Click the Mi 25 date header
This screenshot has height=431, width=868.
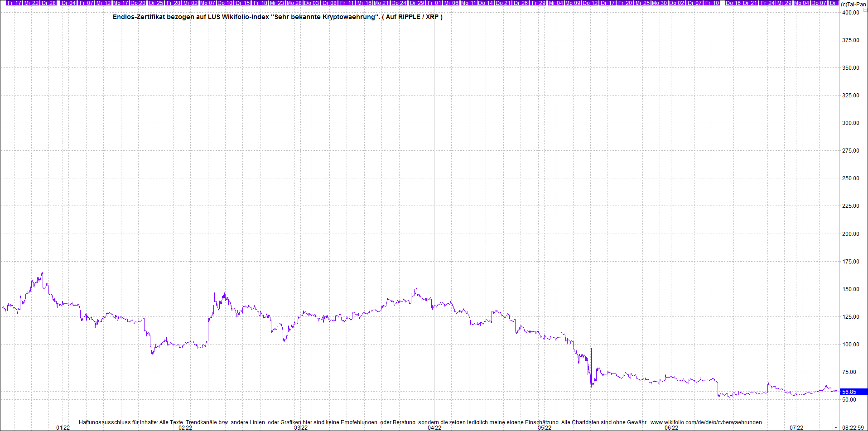642,3
